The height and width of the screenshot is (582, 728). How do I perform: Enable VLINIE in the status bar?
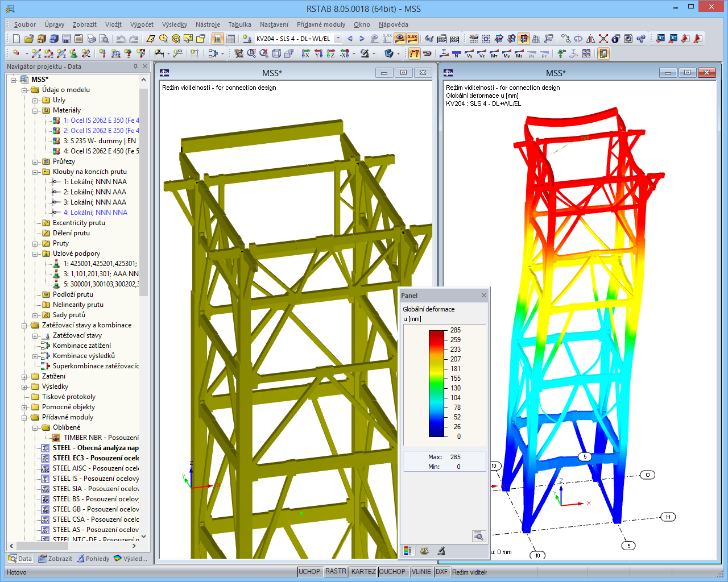click(x=421, y=572)
